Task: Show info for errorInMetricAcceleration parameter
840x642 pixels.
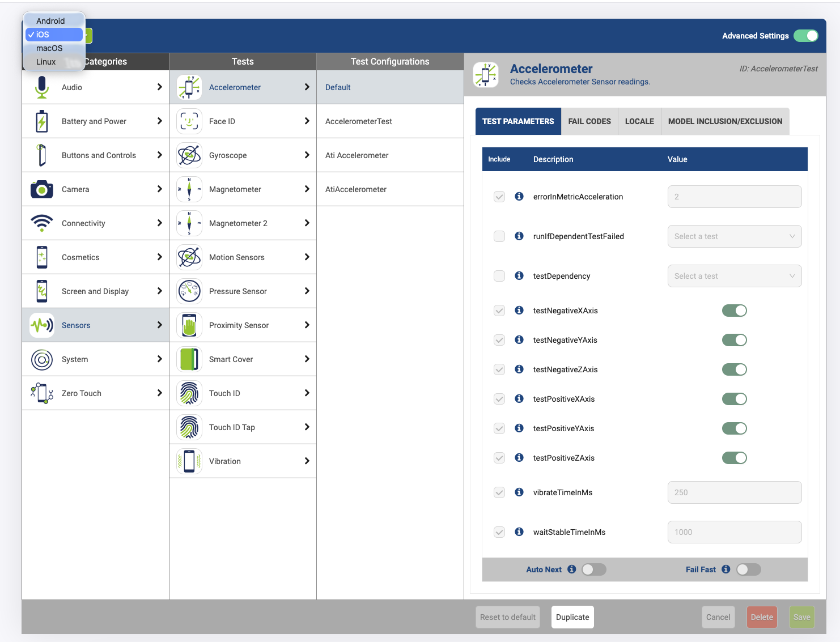Action: click(x=519, y=196)
